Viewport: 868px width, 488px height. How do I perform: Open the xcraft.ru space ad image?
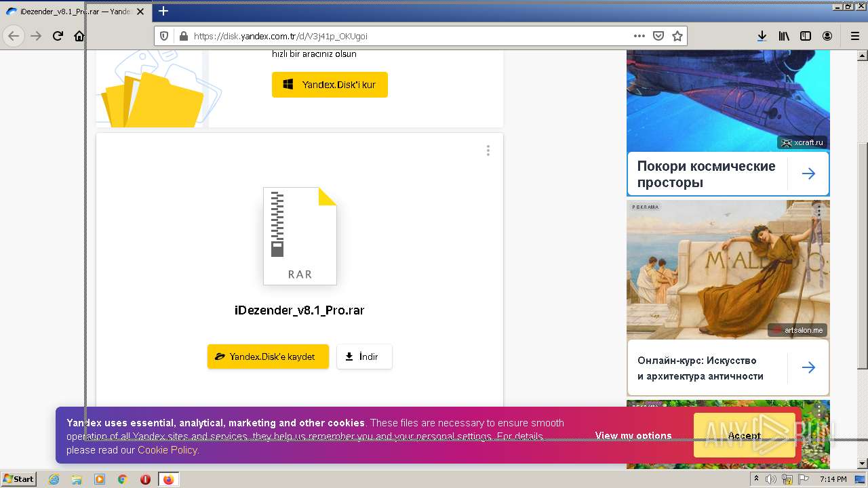tap(728, 100)
